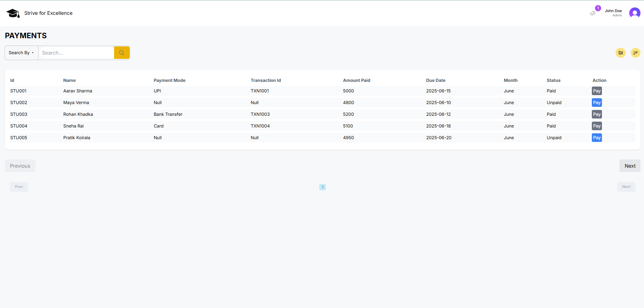Screen dimensions: 644x308
Task: Click Pay button in Rohan Khadka row
Action: [x=596, y=114]
